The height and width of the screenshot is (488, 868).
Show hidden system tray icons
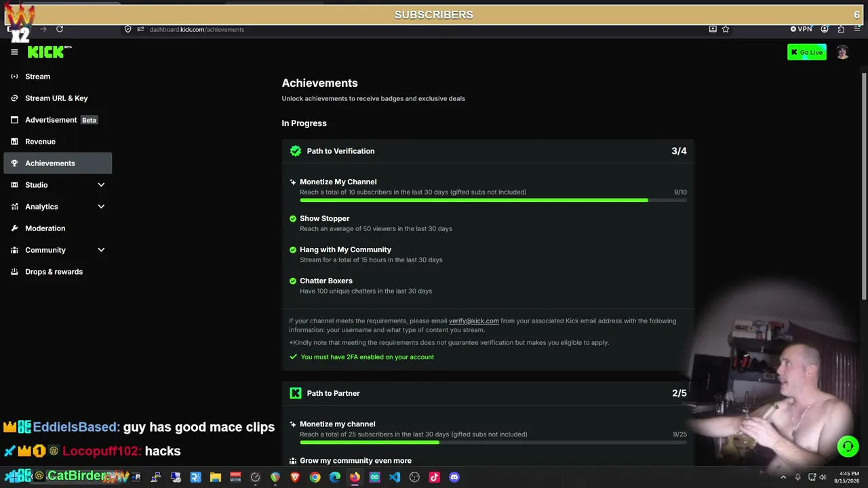783,477
